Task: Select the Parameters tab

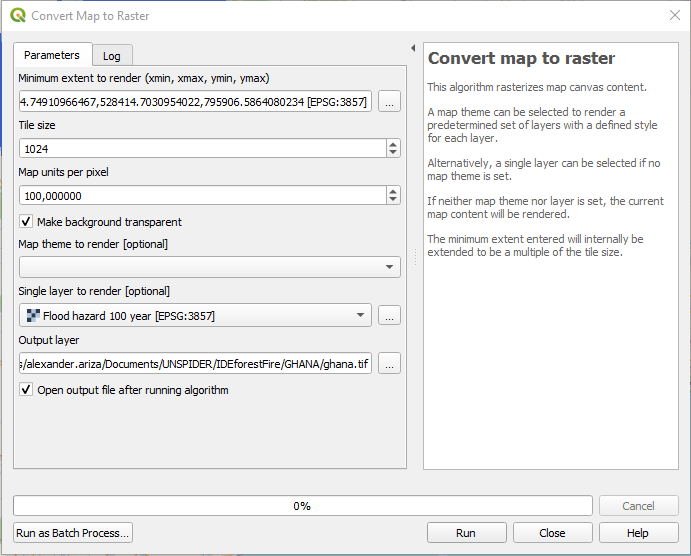Action: (x=52, y=55)
